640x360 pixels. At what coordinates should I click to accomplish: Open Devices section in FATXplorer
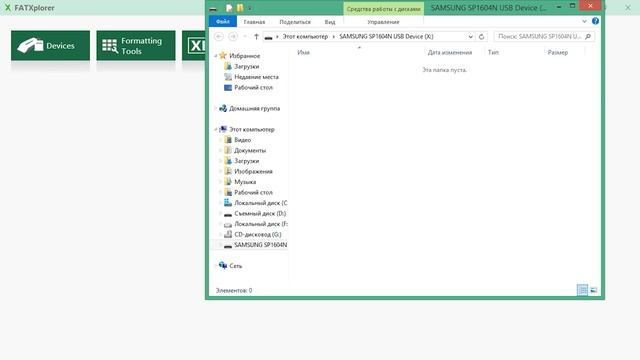(50, 46)
